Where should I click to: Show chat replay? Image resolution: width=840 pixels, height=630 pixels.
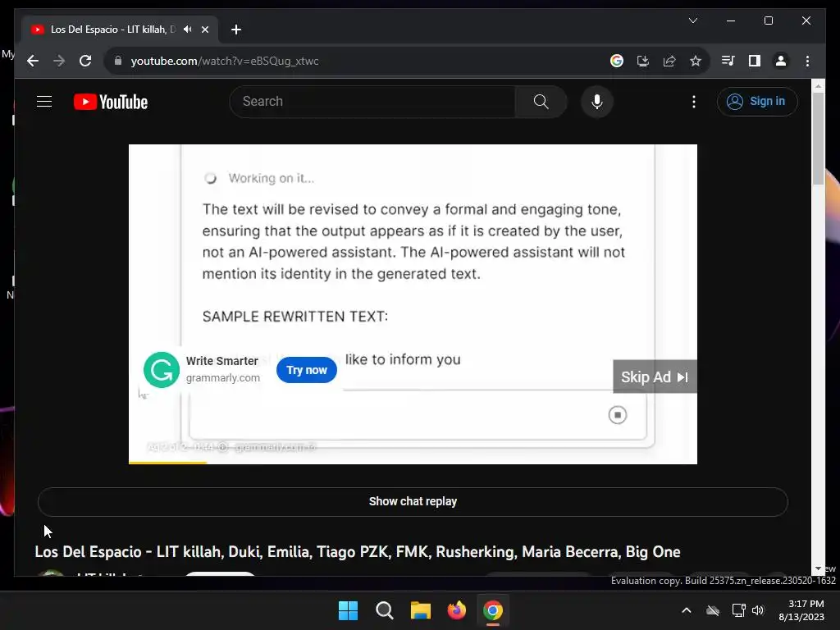tap(413, 501)
